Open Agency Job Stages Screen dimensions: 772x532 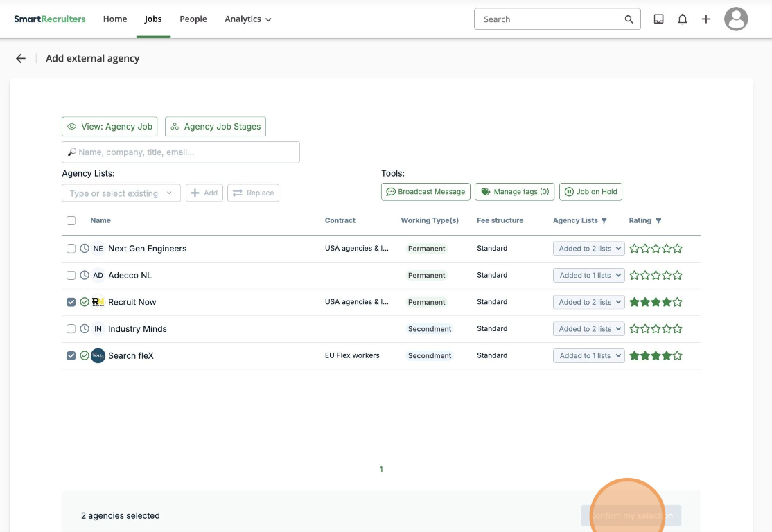216,127
